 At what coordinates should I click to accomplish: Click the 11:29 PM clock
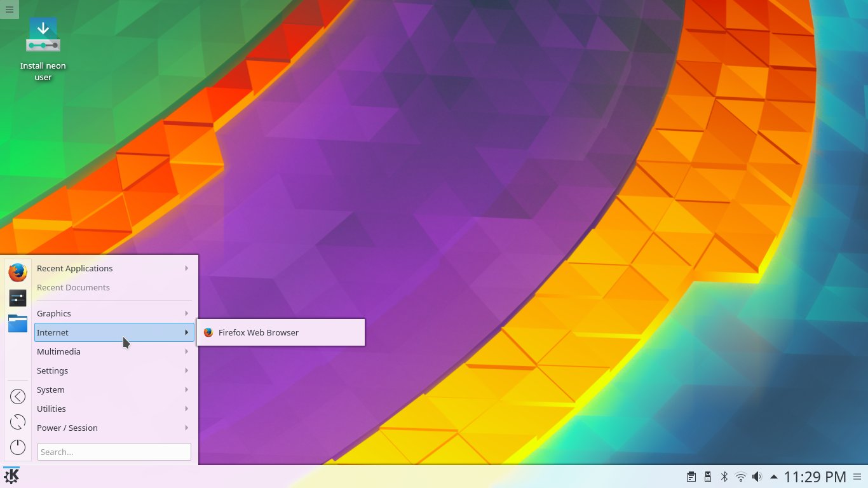tap(815, 477)
